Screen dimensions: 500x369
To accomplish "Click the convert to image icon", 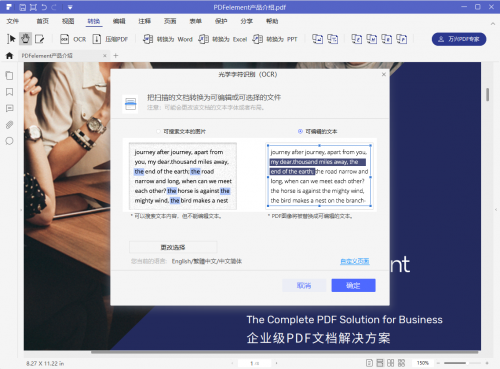I will pyautogui.click(x=317, y=39).
